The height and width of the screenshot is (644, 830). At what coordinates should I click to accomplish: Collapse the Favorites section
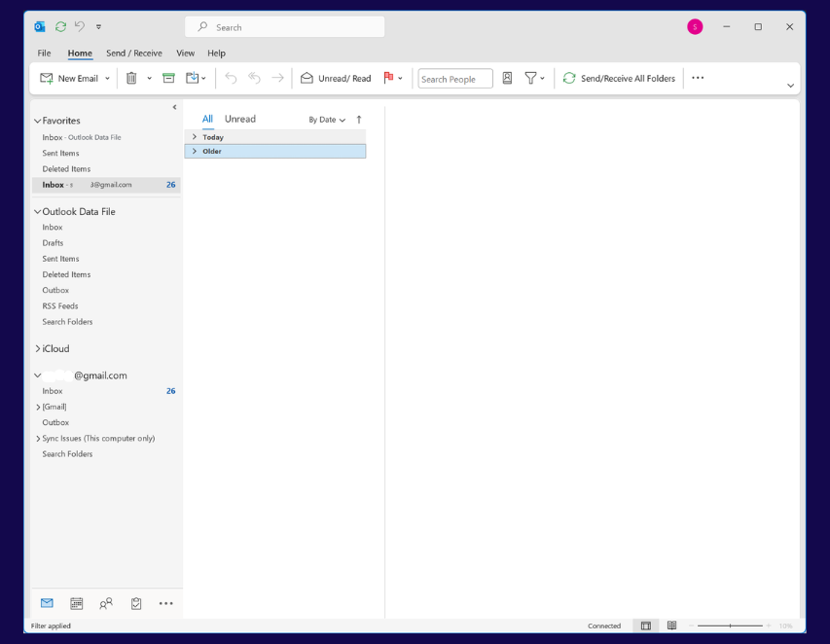point(38,121)
